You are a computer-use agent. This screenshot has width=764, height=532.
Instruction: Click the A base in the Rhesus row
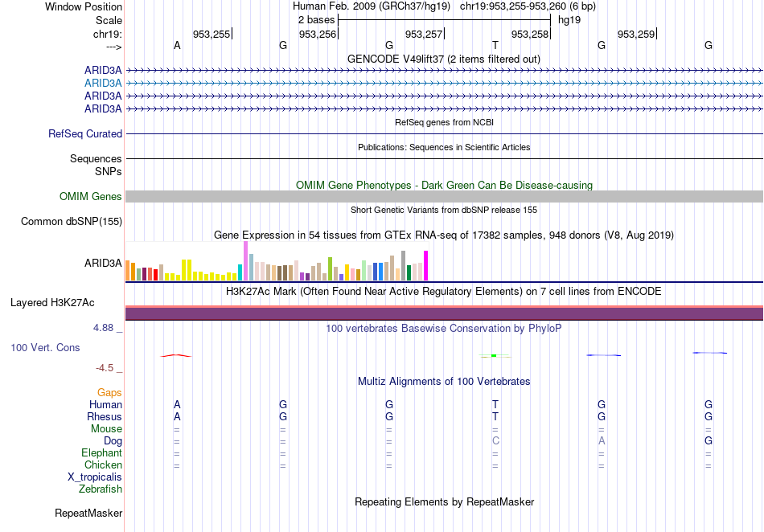tap(177, 416)
